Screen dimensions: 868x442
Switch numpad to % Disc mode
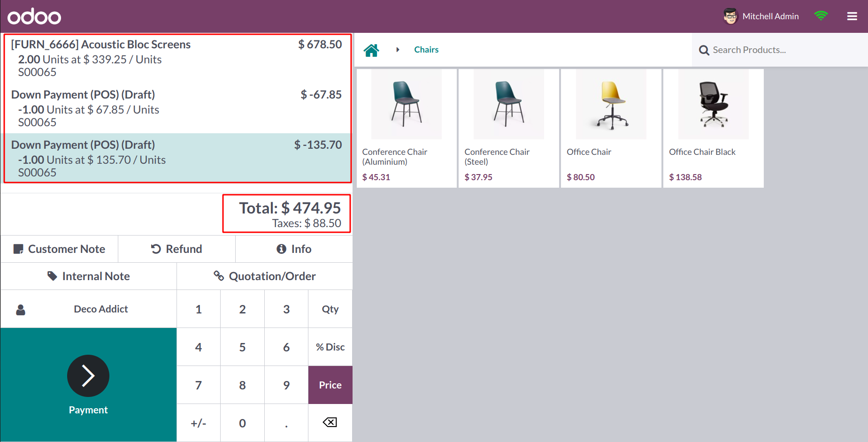(x=330, y=347)
